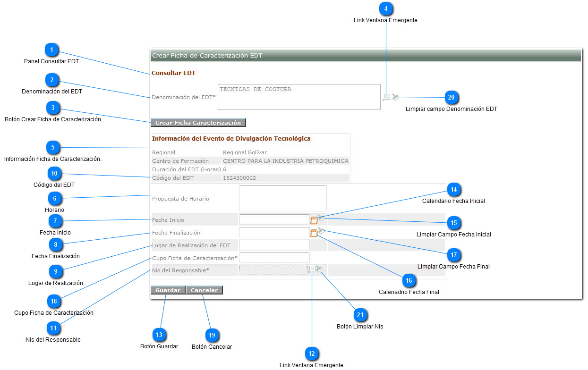Open search popup for Nis del Responsable
Image resolution: width=588 pixels, height=370 pixels.
click(312, 269)
